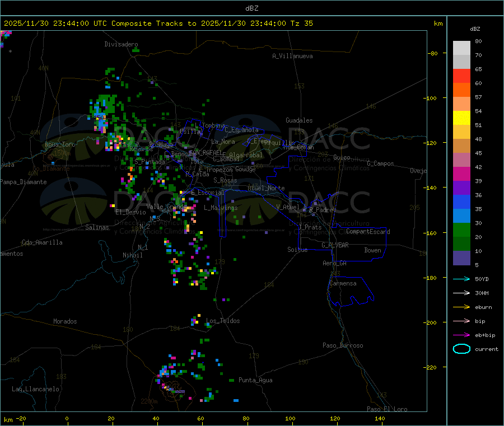Click the Atuel_Norte label
Image resolution: width=504 pixels, height=426 pixels.
pos(266,188)
